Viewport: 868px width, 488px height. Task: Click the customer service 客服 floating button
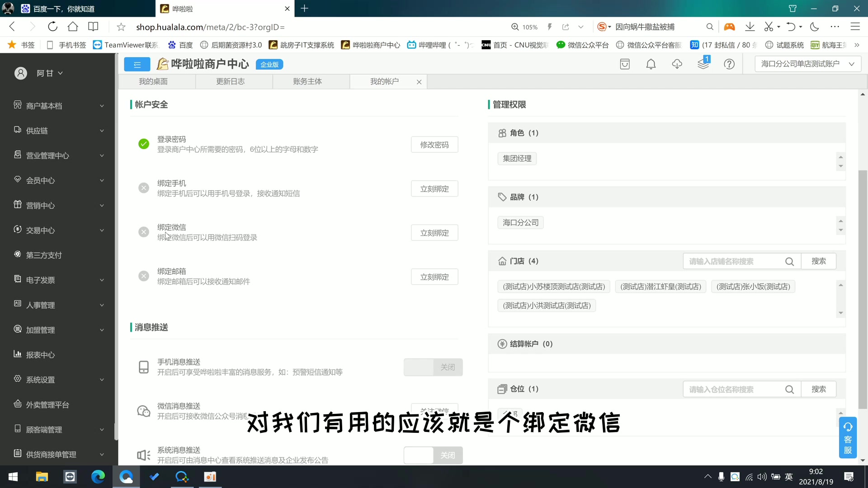tap(848, 438)
